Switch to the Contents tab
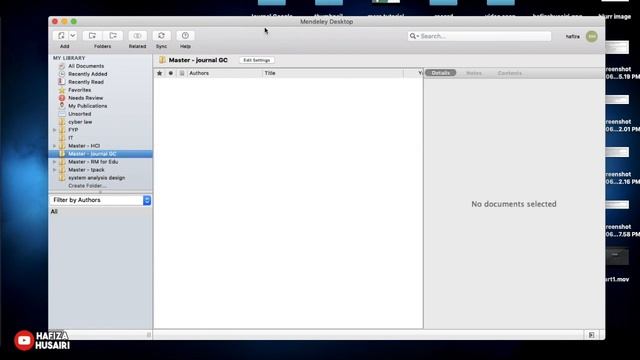640x360 pixels. pos(509,73)
